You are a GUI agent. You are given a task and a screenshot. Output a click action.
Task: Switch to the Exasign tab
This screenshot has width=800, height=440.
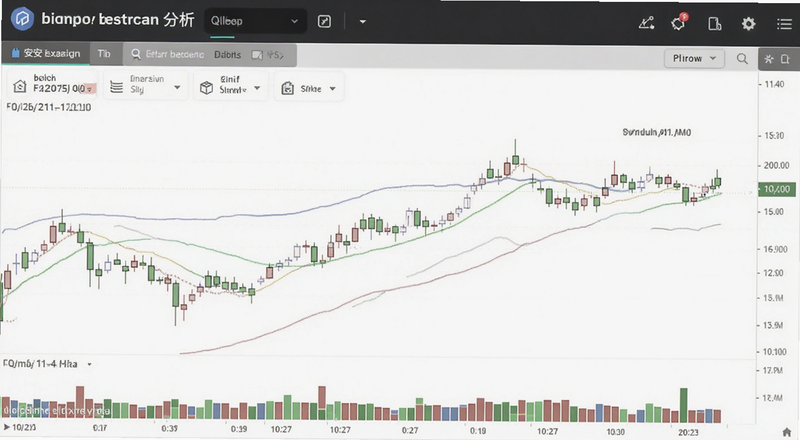point(45,53)
